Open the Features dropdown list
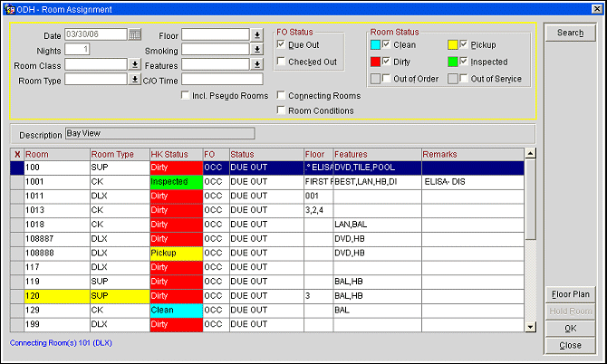607x364 pixels. point(256,64)
